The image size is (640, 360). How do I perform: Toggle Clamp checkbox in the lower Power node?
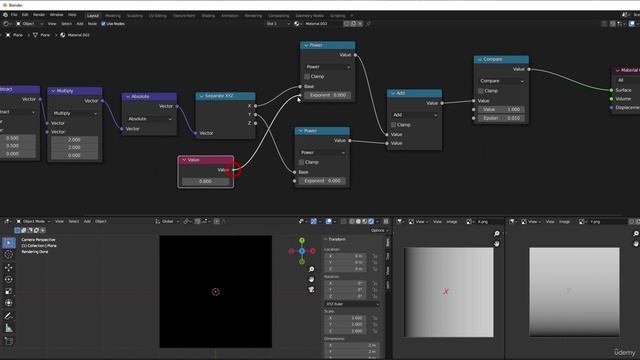(x=301, y=162)
